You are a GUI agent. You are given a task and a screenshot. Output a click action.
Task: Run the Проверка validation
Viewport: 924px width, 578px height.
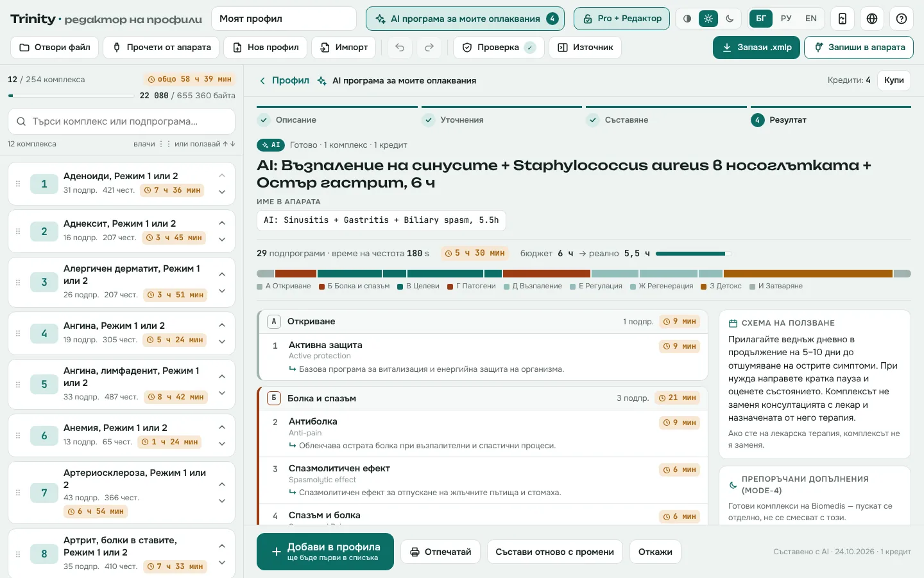pyautogui.click(x=499, y=48)
